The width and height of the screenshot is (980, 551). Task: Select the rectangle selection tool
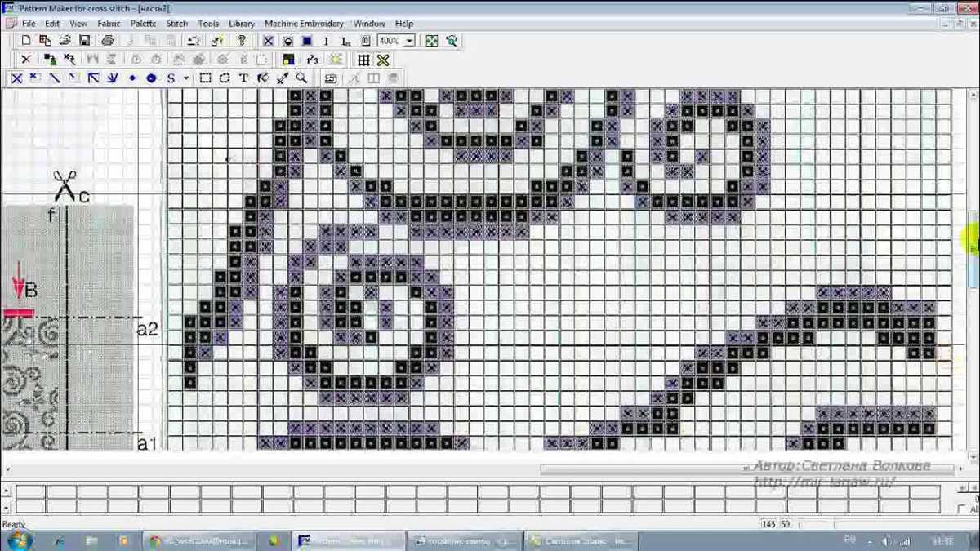click(x=205, y=78)
